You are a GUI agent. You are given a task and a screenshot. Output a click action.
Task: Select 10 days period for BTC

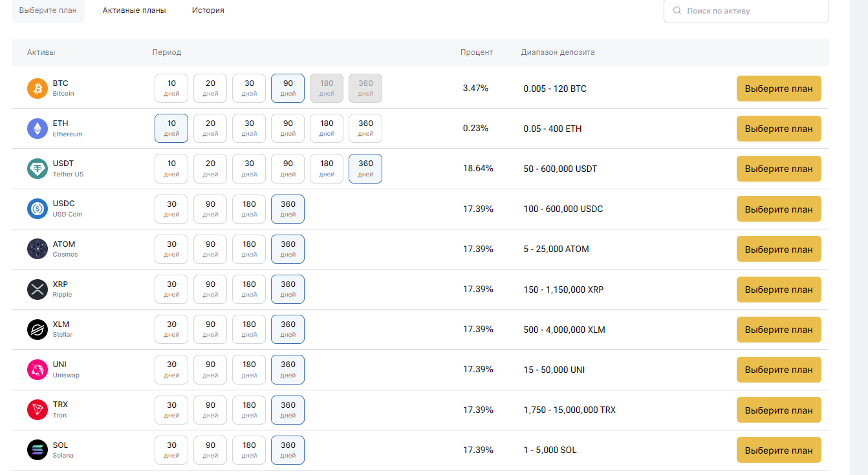point(171,88)
